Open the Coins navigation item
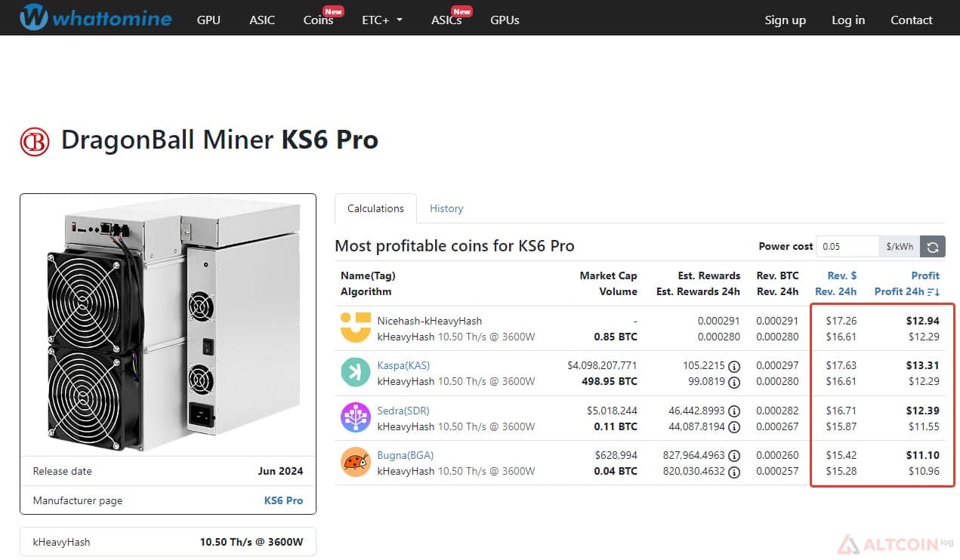The width and height of the screenshot is (960, 560). tap(318, 20)
